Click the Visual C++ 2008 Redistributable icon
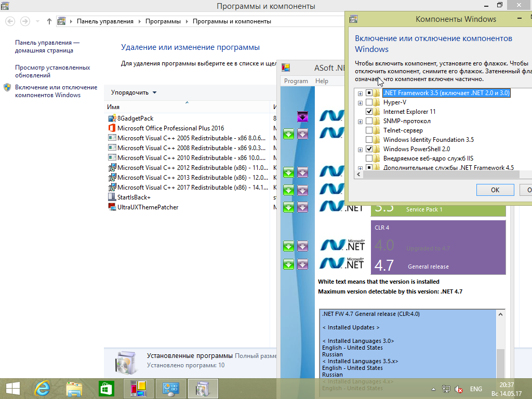This screenshot has width=532, height=399. (x=112, y=148)
